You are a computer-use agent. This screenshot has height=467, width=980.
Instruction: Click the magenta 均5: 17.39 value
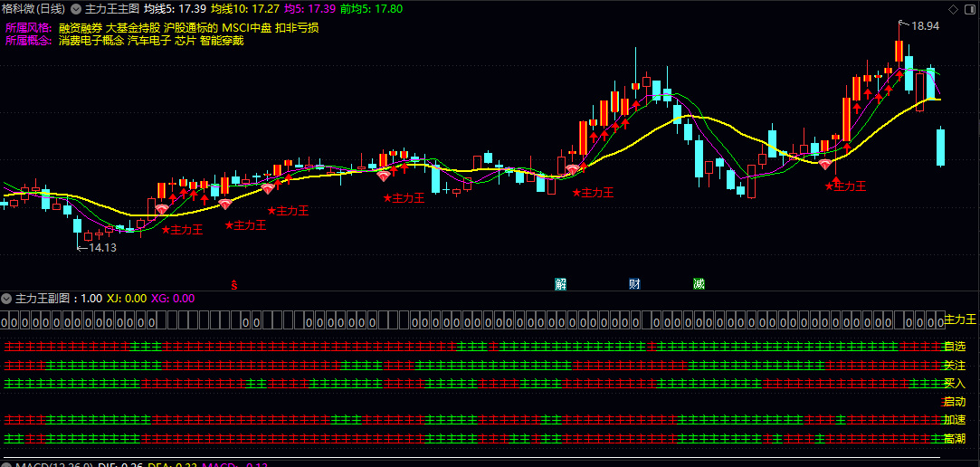310,9
